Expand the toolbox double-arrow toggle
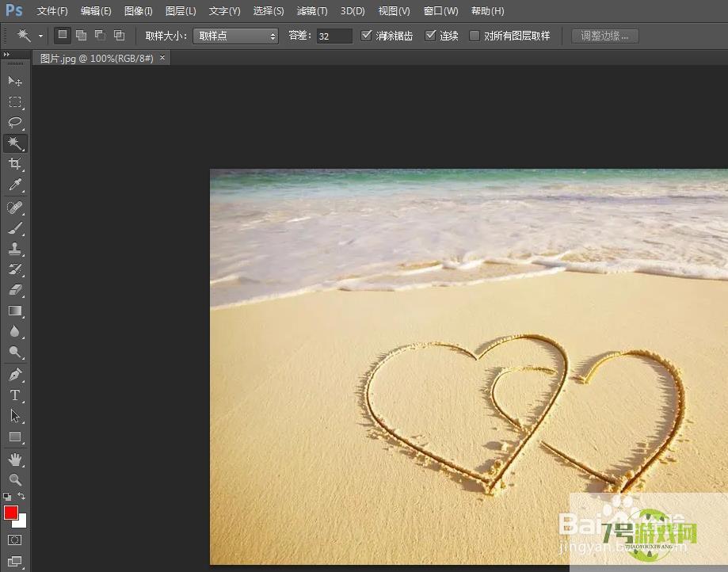The height and width of the screenshot is (572, 728). pos(6,55)
